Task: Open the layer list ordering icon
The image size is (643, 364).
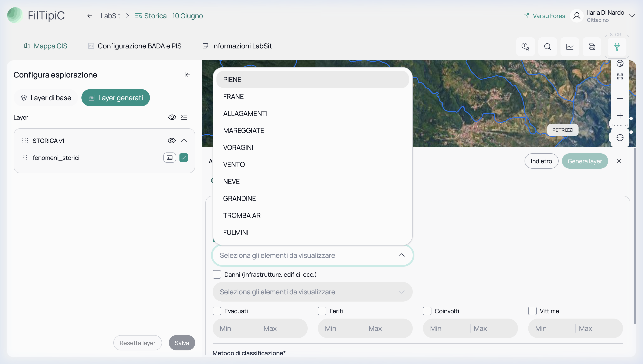Action: (184, 117)
